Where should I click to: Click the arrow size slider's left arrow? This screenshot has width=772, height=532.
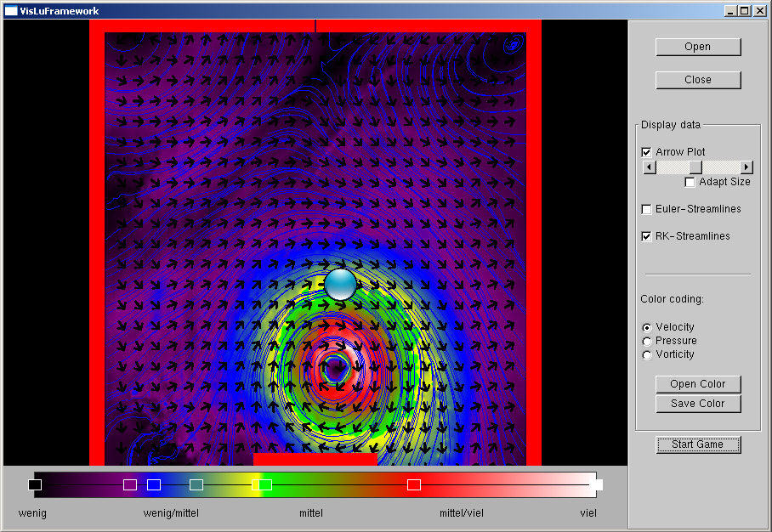click(x=650, y=167)
